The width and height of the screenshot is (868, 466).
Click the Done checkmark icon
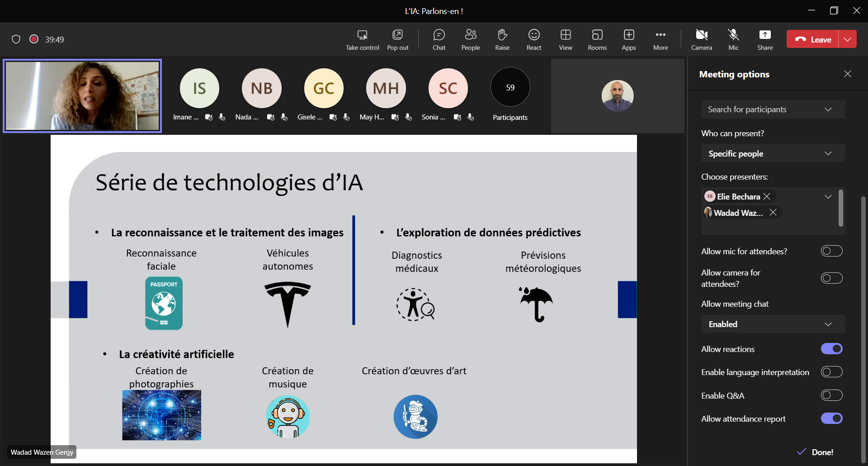(x=802, y=452)
